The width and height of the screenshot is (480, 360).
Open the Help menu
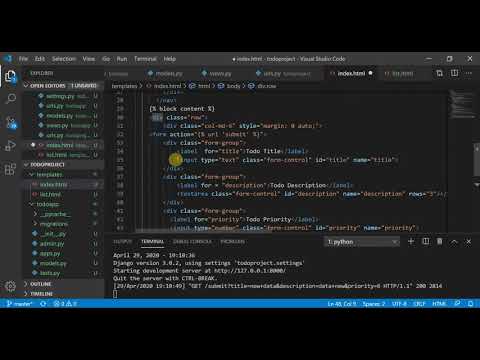tap(170, 59)
